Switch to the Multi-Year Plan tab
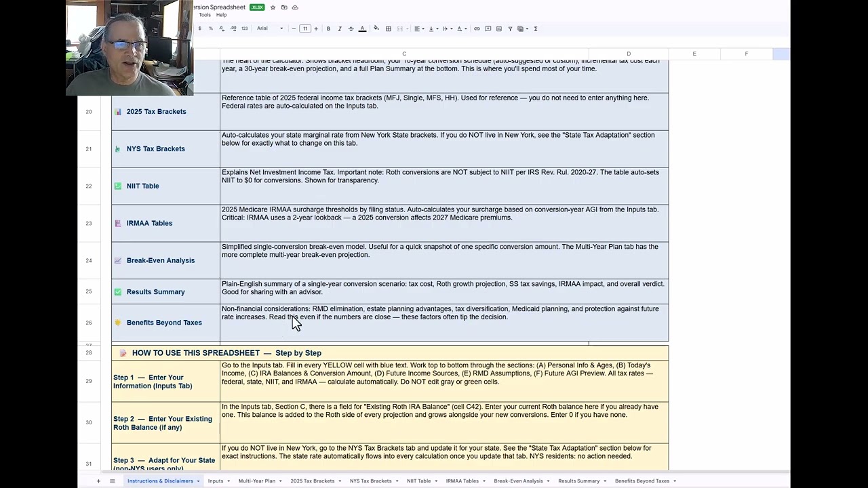The height and width of the screenshot is (488, 868). coord(257,481)
